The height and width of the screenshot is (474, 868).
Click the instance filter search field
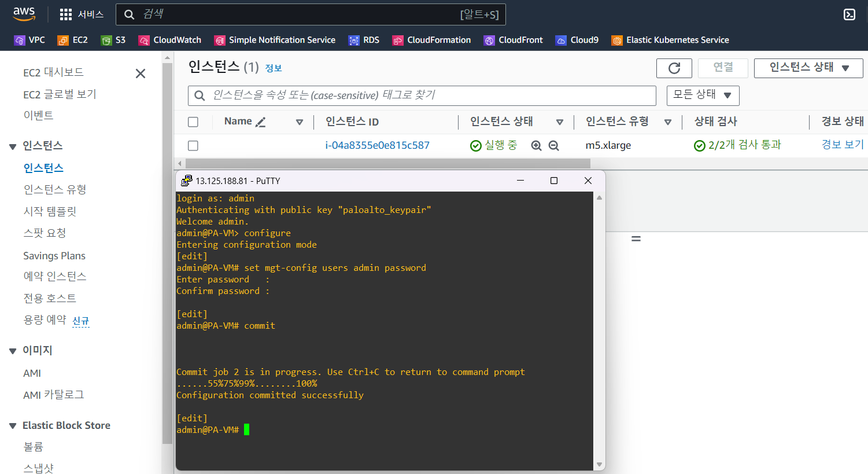coord(422,95)
